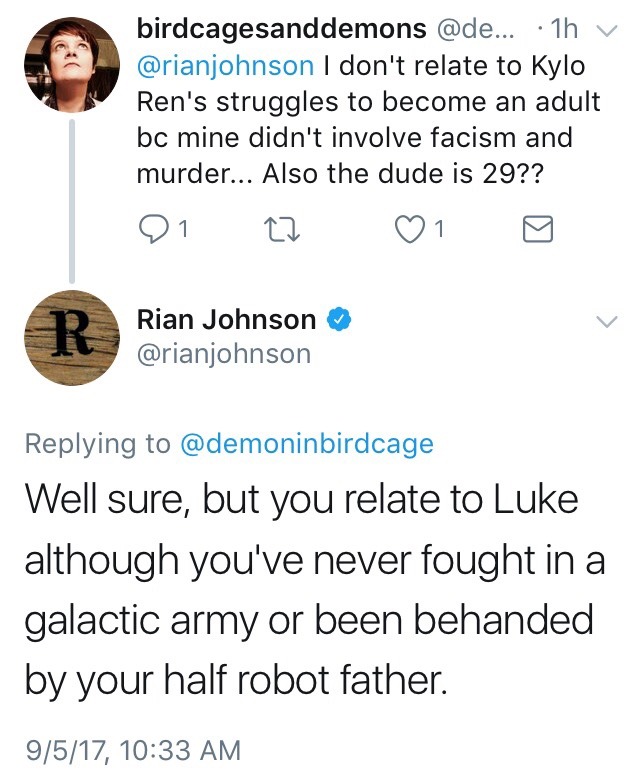Like the tweet with the heart icon
The width and height of the screenshot is (640, 775).
[408, 230]
